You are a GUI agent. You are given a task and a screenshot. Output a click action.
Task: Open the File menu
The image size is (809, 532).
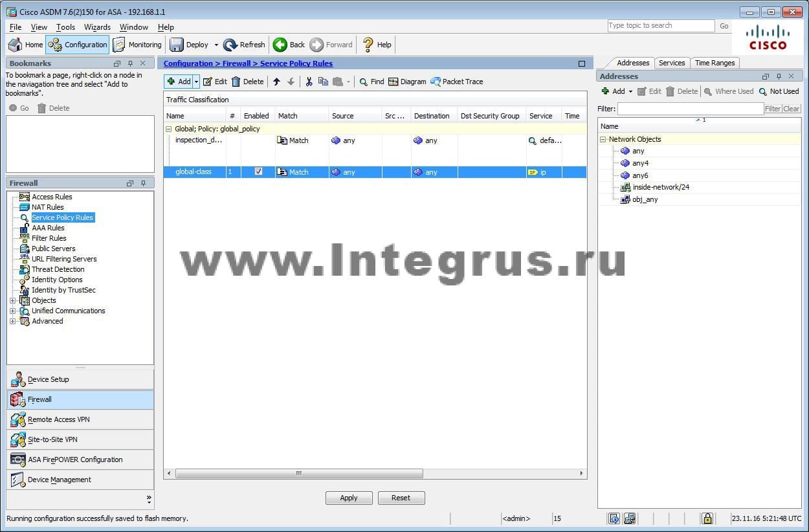[16, 27]
